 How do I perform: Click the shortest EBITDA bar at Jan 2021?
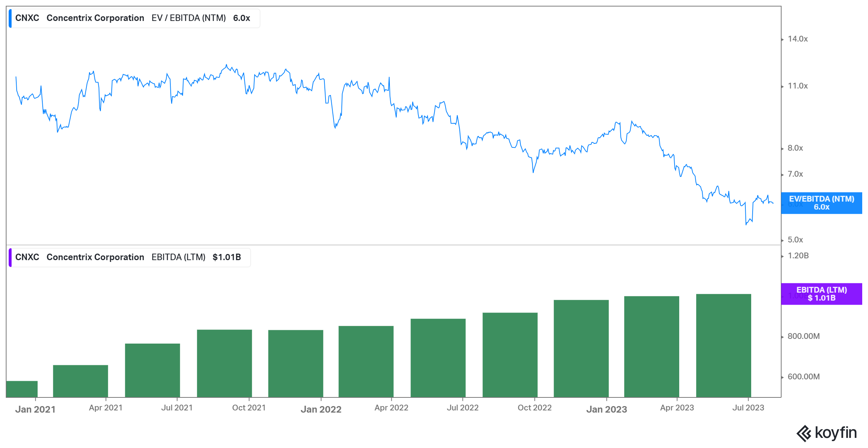pos(22,389)
